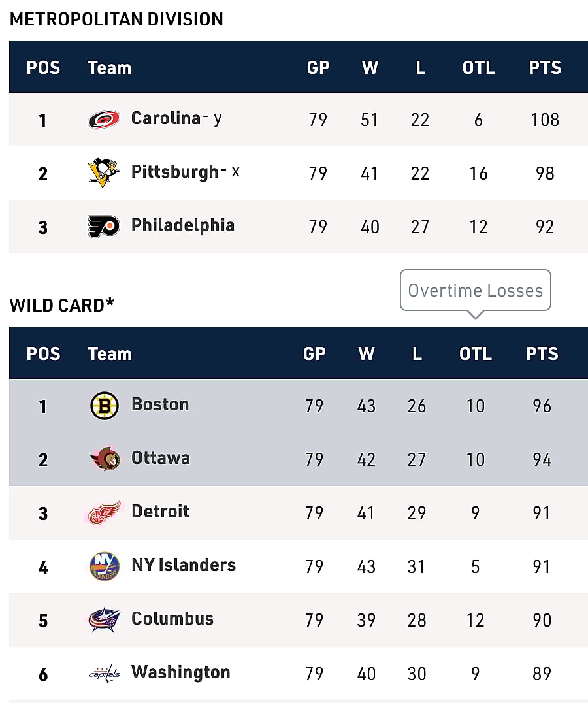The height and width of the screenshot is (703, 588).
Task: Select the NY Islanders team name
Action: coord(184,565)
